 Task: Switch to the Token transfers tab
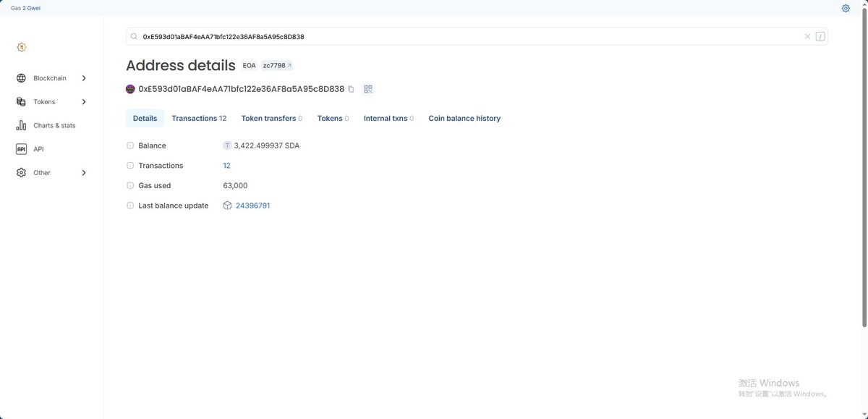(x=271, y=118)
